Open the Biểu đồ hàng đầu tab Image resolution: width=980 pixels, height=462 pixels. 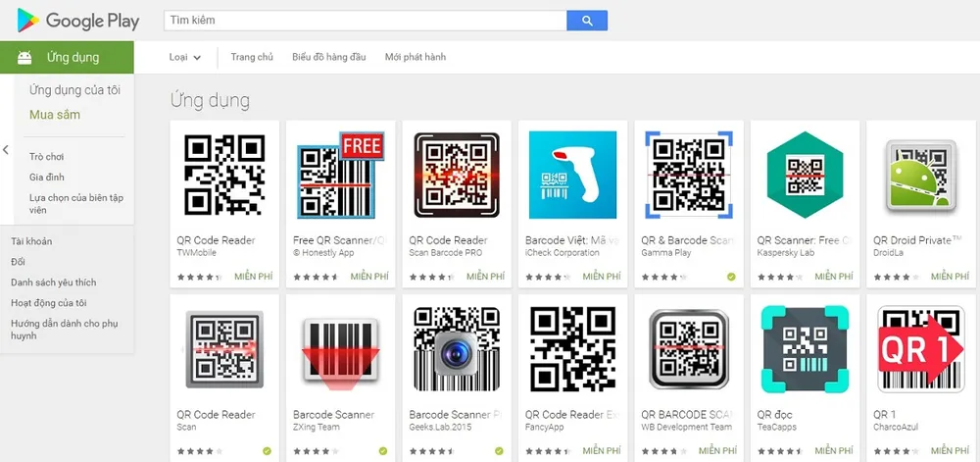pyautogui.click(x=328, y=57)
